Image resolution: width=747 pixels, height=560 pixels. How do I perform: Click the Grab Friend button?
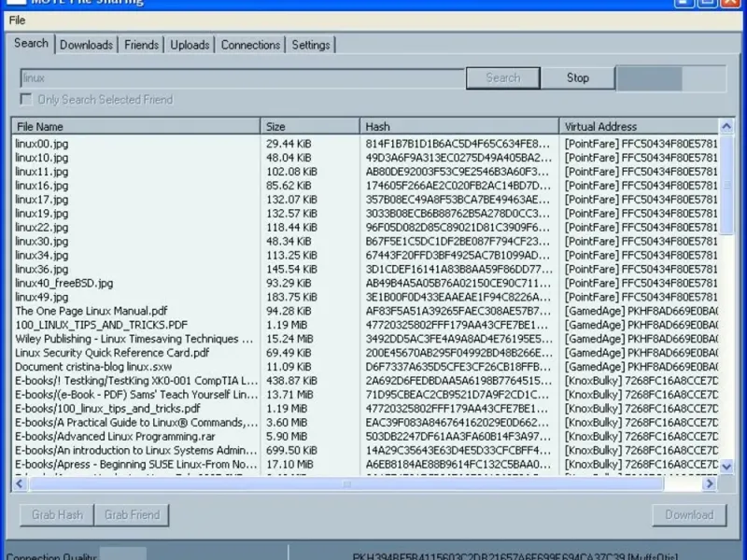[132, 515]
